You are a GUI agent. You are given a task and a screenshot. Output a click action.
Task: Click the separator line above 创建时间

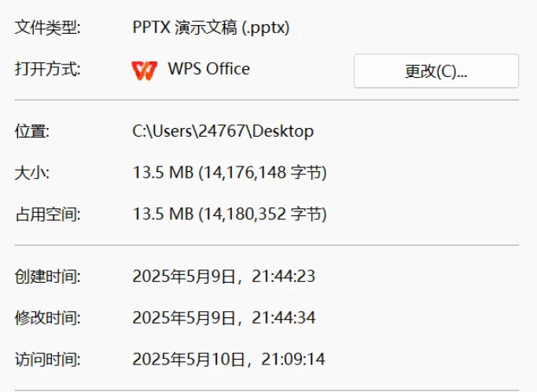click(267, 245)
